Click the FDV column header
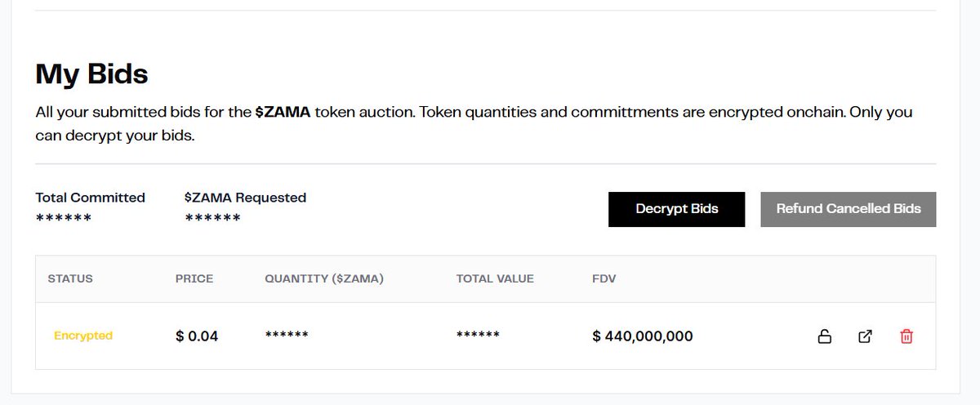Viewport: 980px width, 405px height. pyautogui.click(x=604, y=278)
